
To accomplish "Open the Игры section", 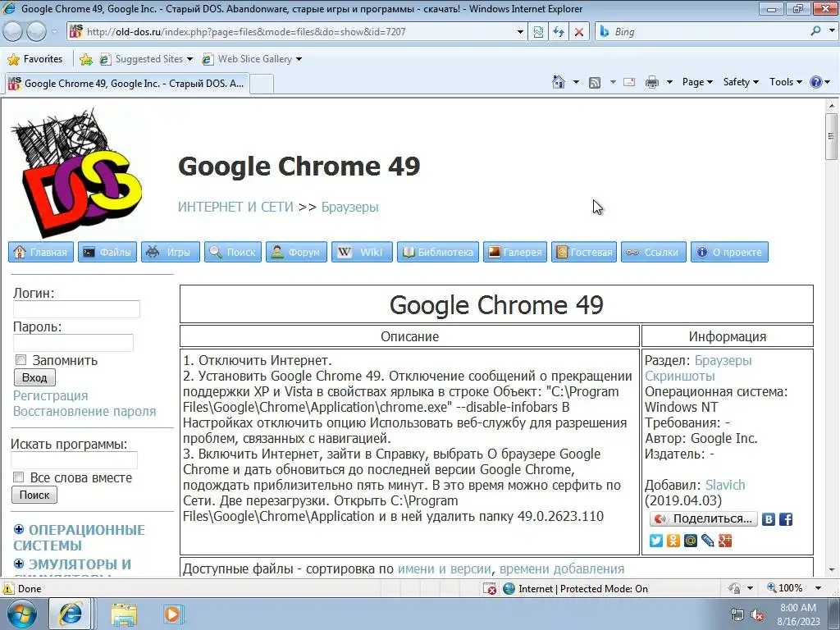I will [x=171, y=252].
